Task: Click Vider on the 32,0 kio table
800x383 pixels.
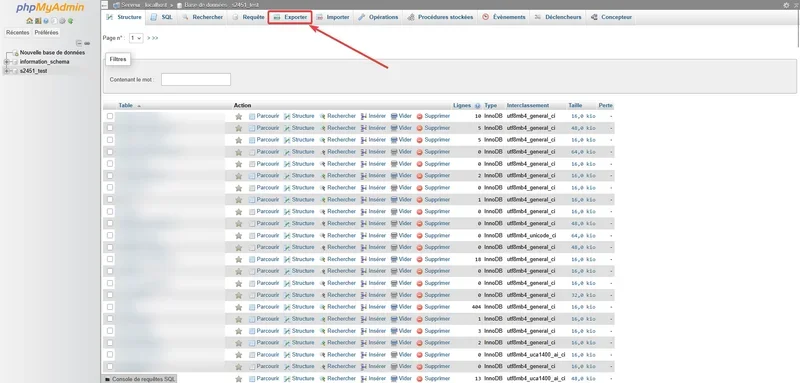Action: (x=401, y=295)
